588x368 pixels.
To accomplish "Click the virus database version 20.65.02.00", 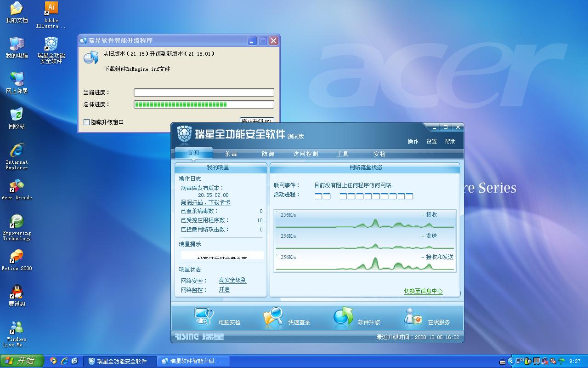I will (x=213, y=195).
